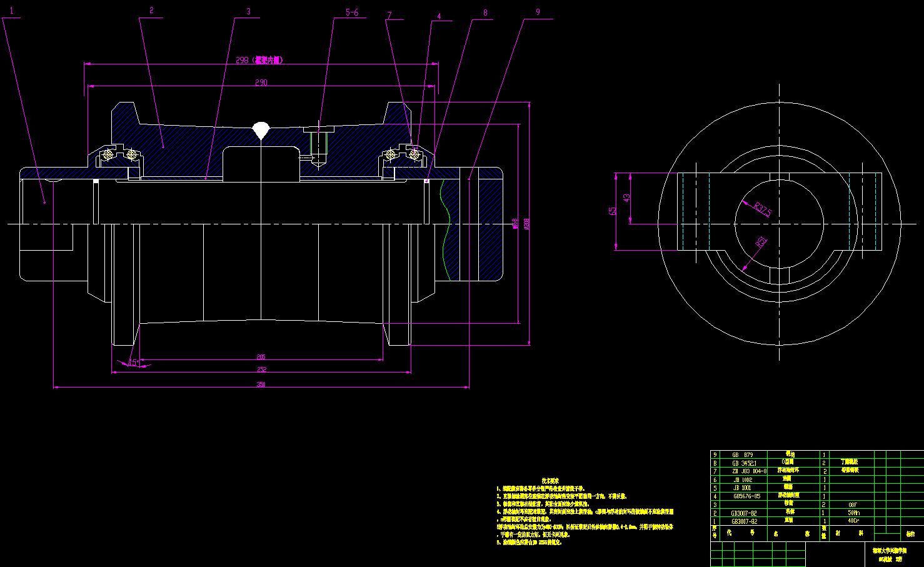Click the ball bearing symbol, far-left seal
Screen dimensions: 924x567
[108, 154]
